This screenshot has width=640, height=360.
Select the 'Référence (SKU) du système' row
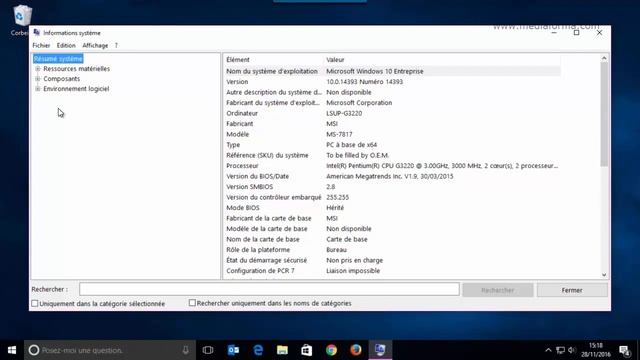pyautogui.click(x=392, y=155)
